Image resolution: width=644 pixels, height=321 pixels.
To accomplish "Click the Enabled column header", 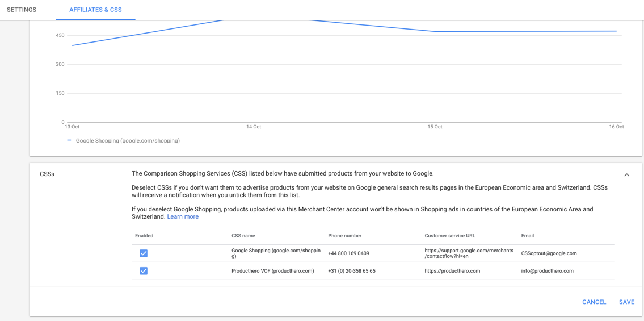I will pyautogui.click(x=144, y=236).
